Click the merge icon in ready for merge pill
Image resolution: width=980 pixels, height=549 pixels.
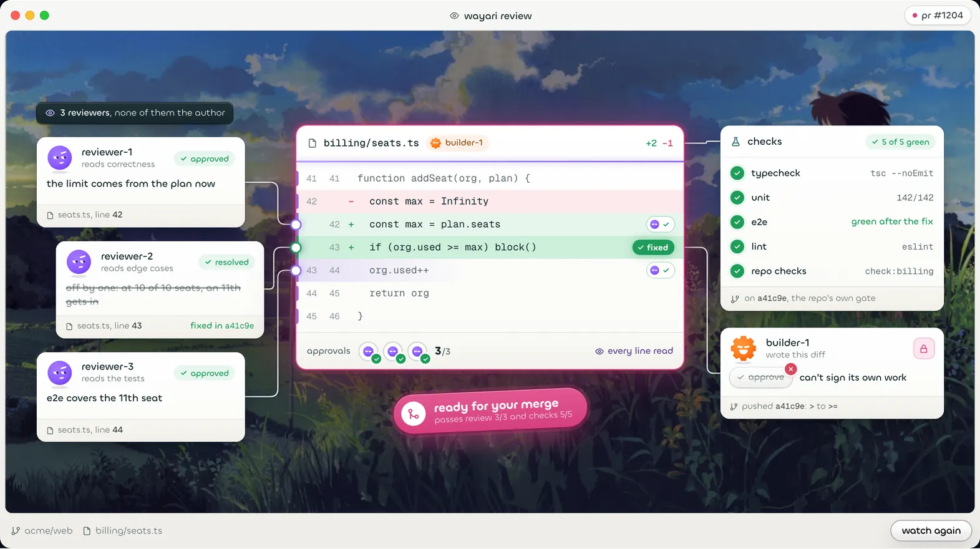coord(414,413)
